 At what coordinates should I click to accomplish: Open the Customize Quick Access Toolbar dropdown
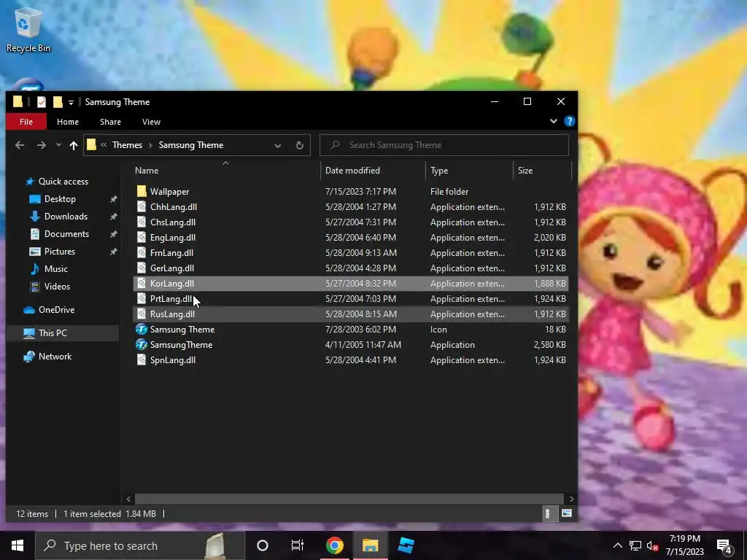click(71, 102)
